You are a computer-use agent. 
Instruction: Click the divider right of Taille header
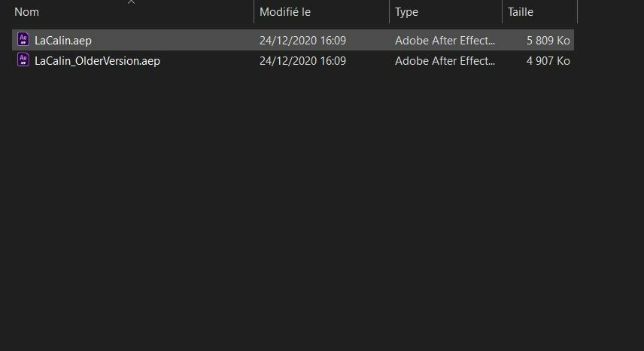(x=577, y=12)
